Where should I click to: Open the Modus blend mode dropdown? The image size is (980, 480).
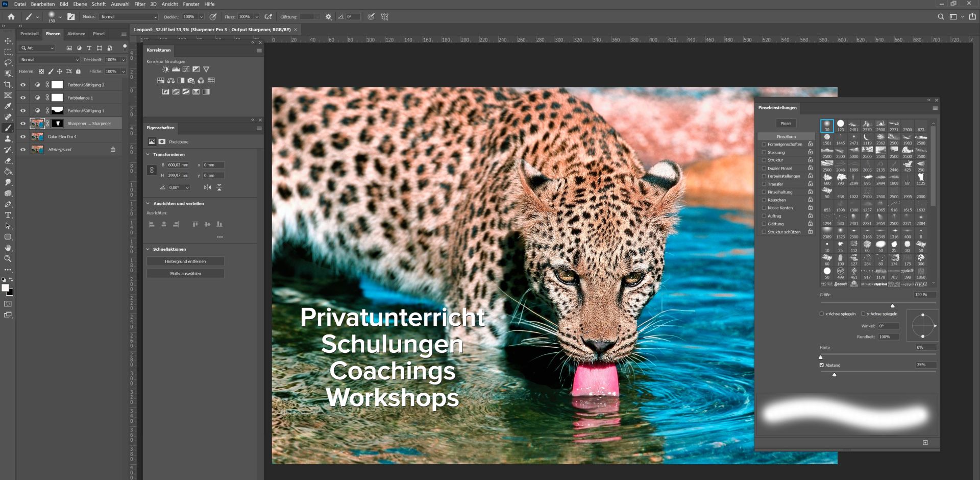[x=129, y=17]
